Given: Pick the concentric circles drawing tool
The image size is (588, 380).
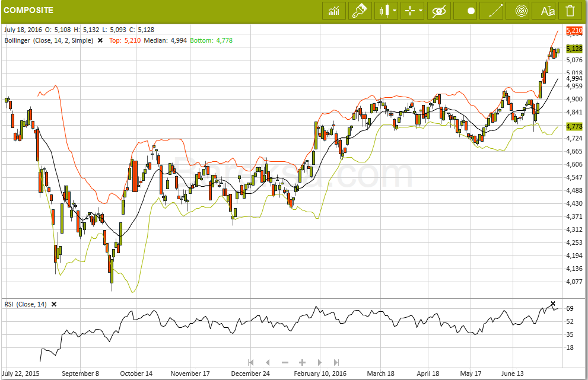Looking at the screenshot, I should (521, 11).
